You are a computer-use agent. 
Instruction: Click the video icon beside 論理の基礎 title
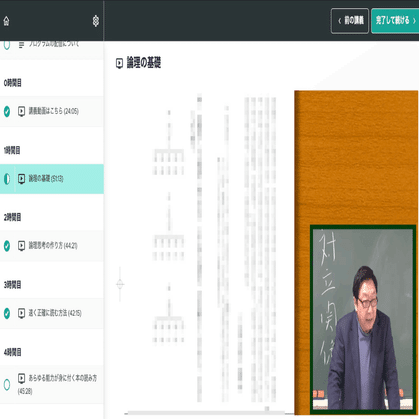coord(119,63)
